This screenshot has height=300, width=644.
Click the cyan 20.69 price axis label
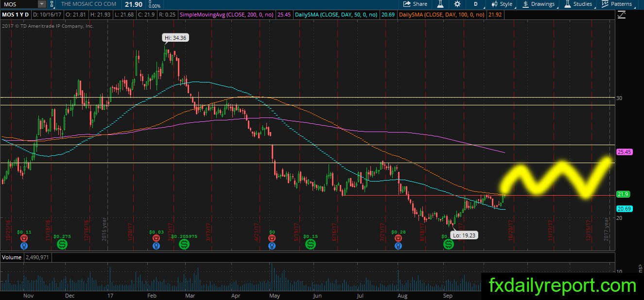[x=624, y=208]
